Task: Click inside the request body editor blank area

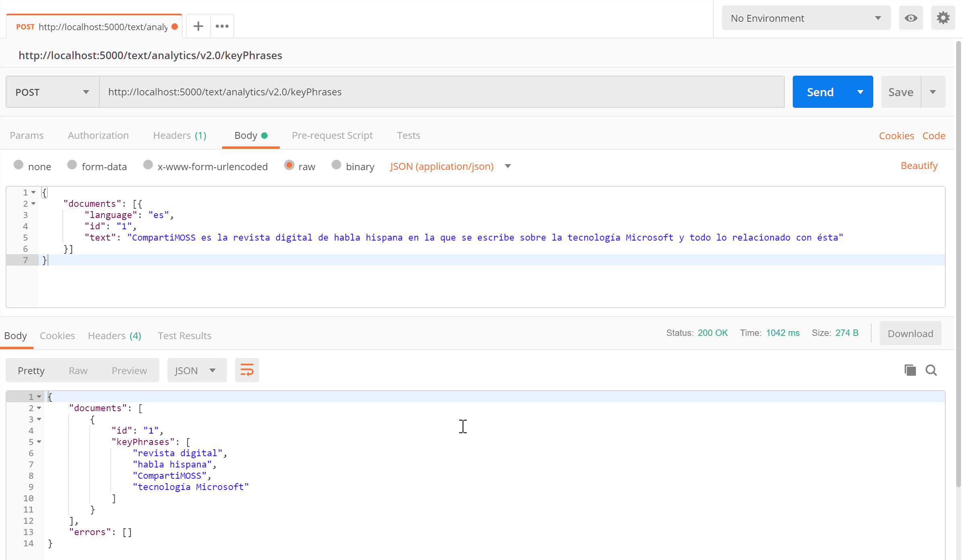Action: 491,286
